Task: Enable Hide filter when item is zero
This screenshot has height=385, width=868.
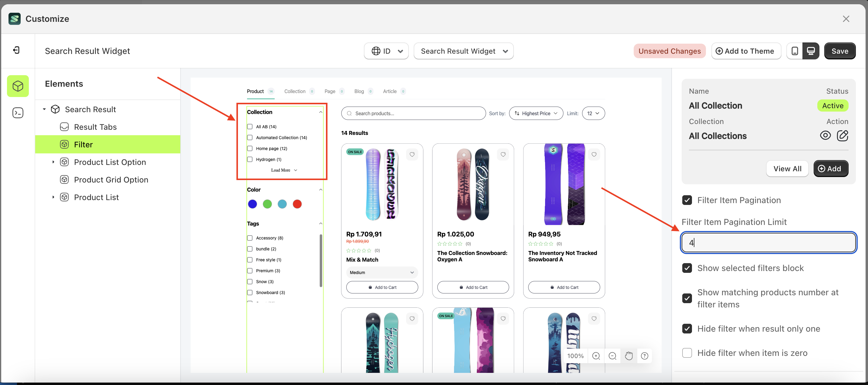Action: pos(687,353)
